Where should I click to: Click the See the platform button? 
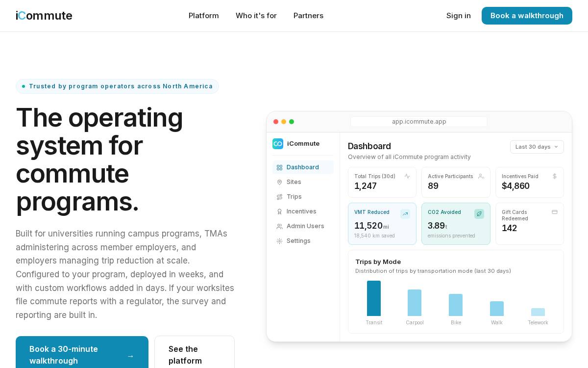(x=195, y=352)
